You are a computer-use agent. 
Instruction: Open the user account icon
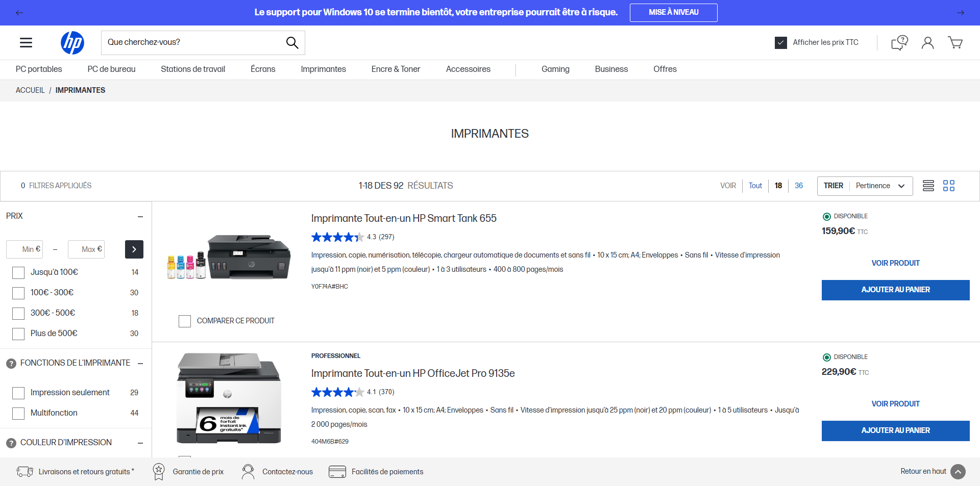coord(928,43)
